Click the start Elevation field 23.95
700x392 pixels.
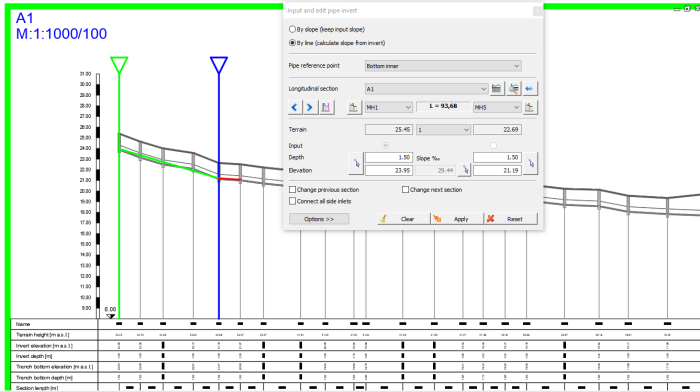[x=388, y=170]
